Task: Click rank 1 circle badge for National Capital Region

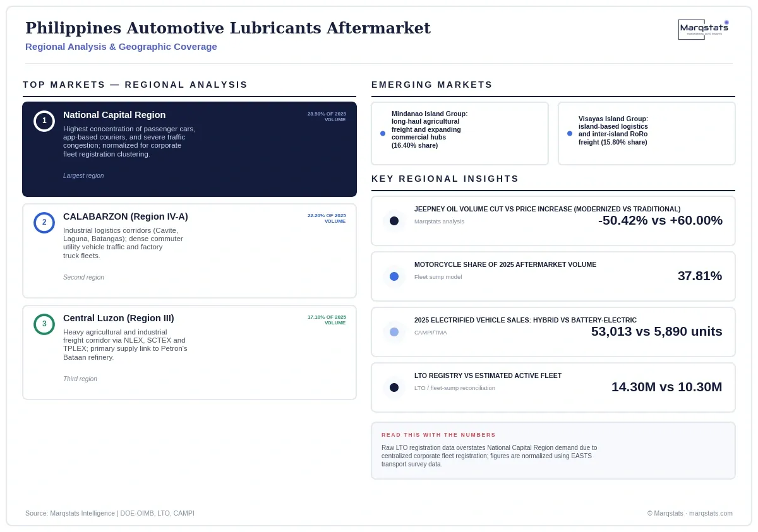Action: [44, 121]
